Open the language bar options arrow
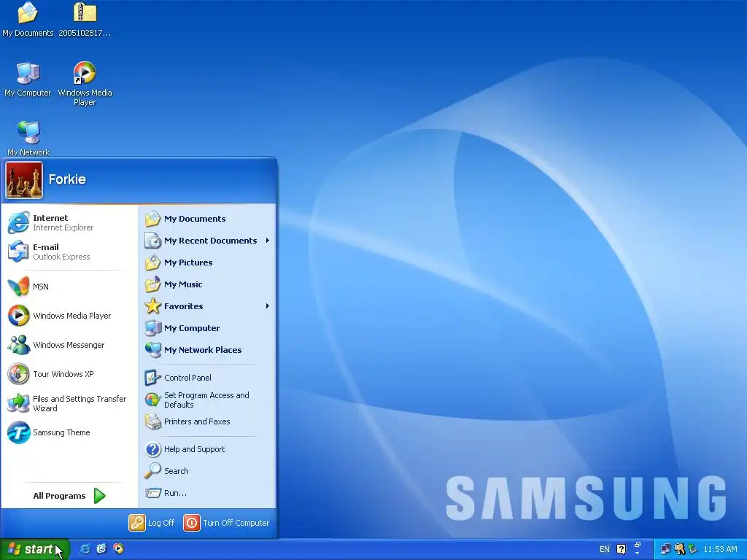747x560 pixels. (x=638, y=553)
